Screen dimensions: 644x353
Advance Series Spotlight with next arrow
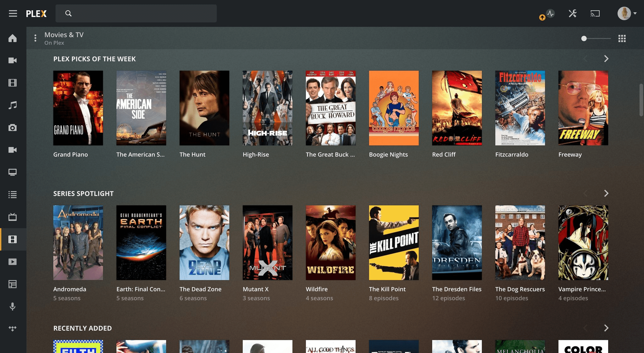[606, 193]
